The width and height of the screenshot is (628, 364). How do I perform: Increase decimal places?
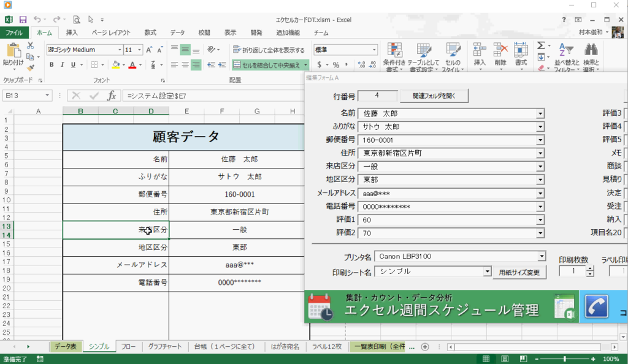361,65
